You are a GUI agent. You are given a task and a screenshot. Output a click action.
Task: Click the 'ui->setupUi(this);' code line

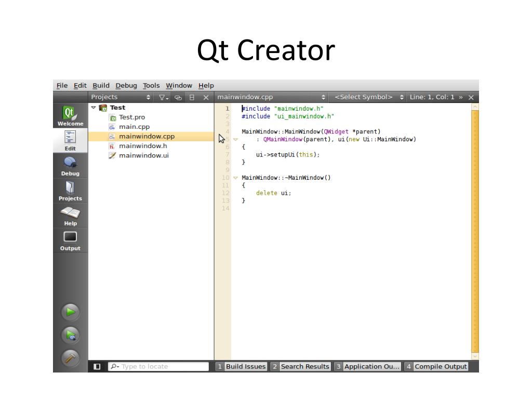click(x=288, y=155)
